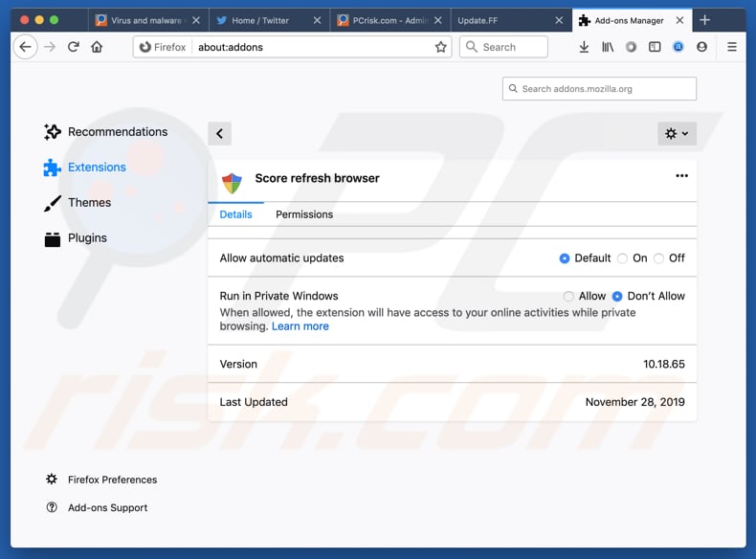Reload the current page
The width and height of the screenshot is (756, 559).
pos(74,47)
